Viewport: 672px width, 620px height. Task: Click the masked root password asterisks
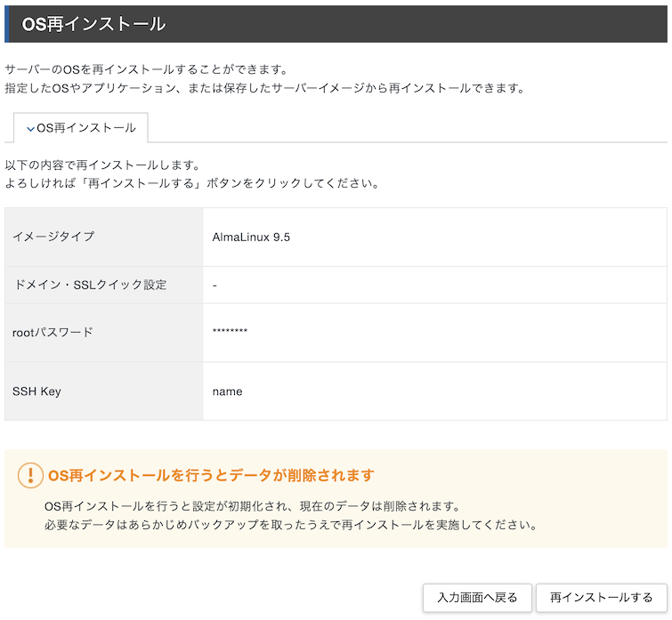[230, 333]
